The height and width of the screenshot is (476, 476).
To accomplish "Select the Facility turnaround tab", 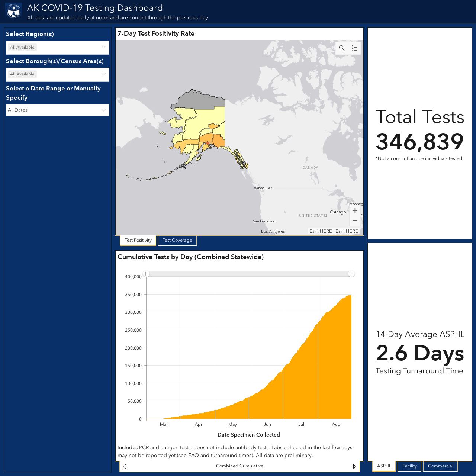I will coord(409,466).
